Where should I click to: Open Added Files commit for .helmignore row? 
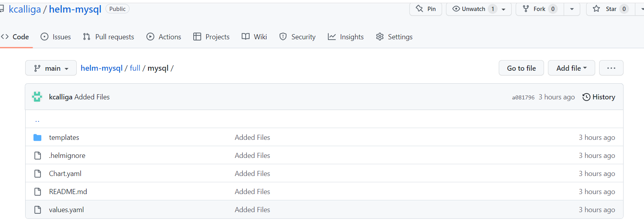click(x=252, y=155)
